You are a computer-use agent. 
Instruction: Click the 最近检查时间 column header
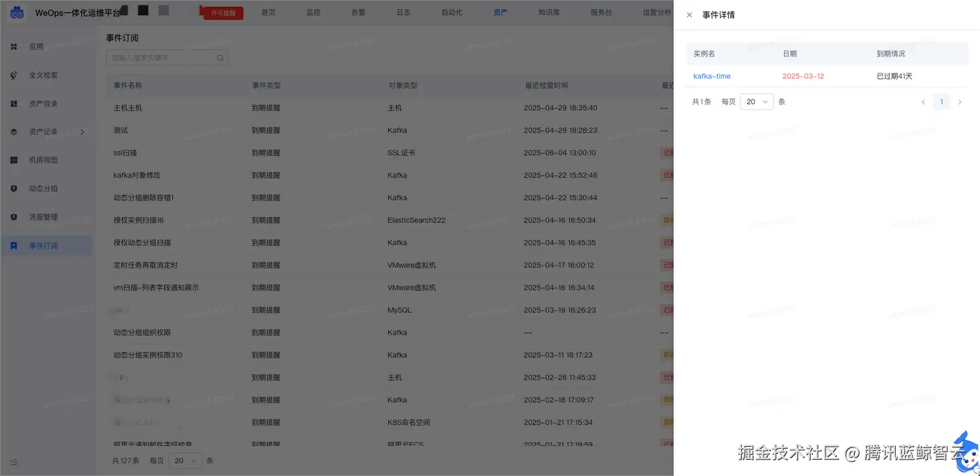coord(546,86)
